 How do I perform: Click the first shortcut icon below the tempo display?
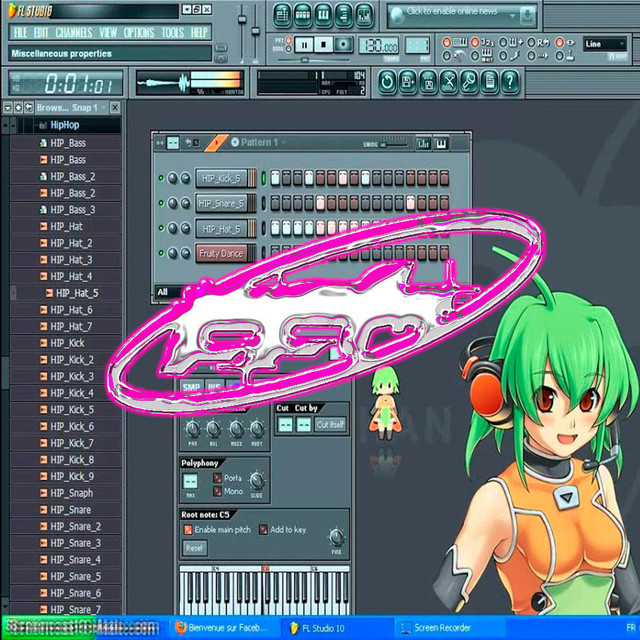[x=385, y=82]
